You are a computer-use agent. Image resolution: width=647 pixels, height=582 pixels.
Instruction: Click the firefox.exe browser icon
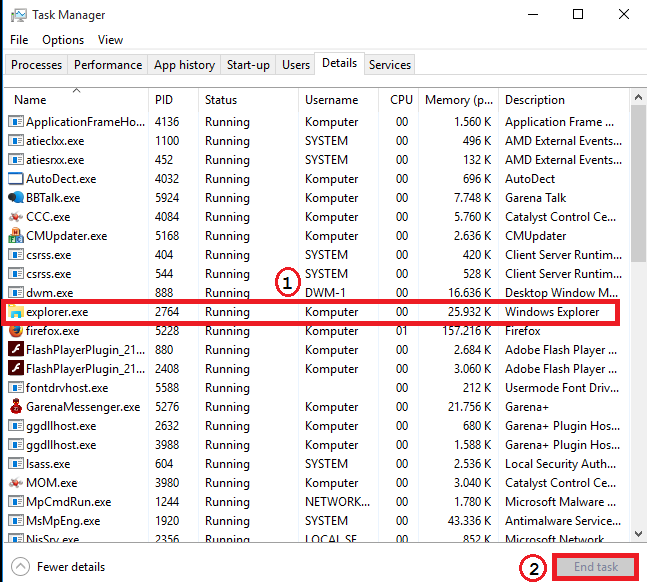pyautogui.click(x=16, y=331)
